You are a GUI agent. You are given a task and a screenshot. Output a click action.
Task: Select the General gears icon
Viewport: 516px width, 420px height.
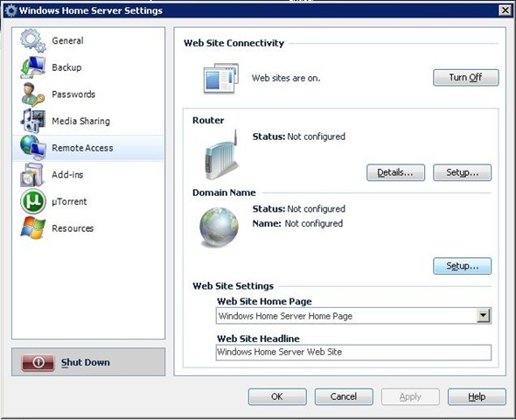click(x=32, y=40)
